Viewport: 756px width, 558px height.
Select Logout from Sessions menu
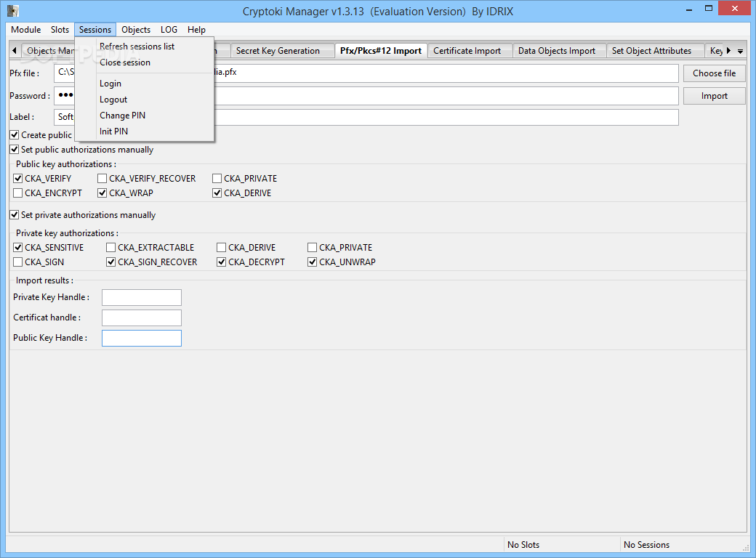coord(145,100)
